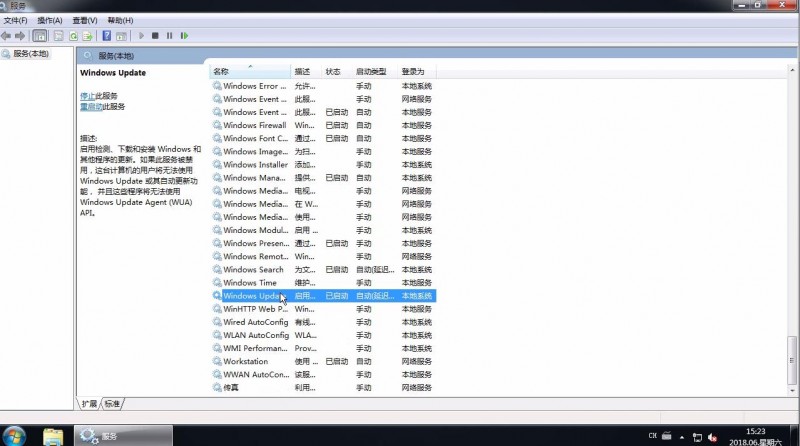Sort by the 登录为 column header

tap(417, 71)
